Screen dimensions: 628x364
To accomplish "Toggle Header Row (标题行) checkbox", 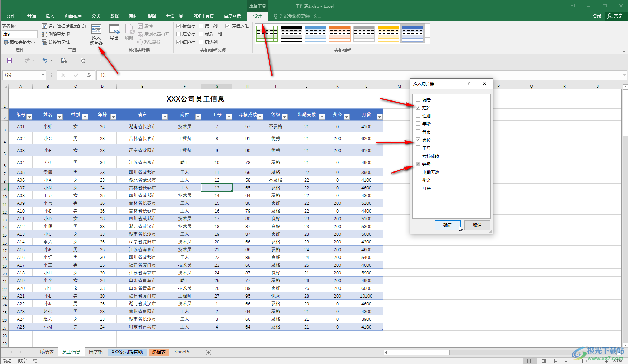I will [179, 26].
